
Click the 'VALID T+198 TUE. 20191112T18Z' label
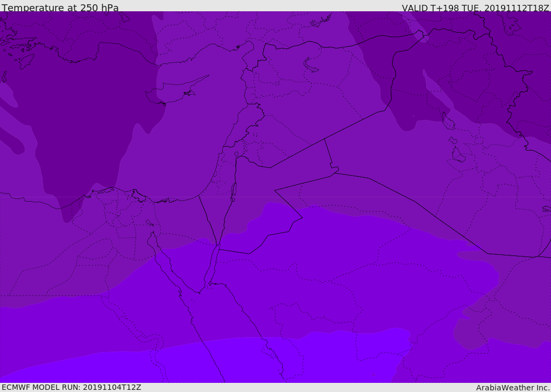(476, 8)
